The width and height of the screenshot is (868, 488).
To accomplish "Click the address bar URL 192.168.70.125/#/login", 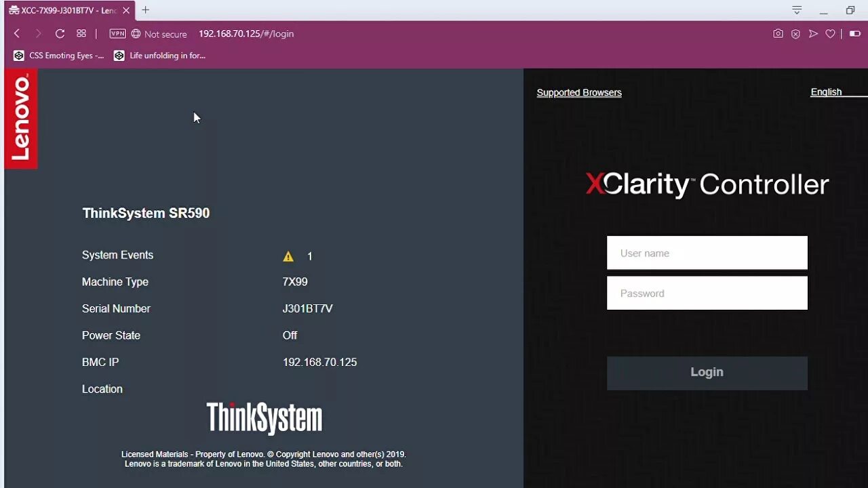I will [x=246, y=33].
